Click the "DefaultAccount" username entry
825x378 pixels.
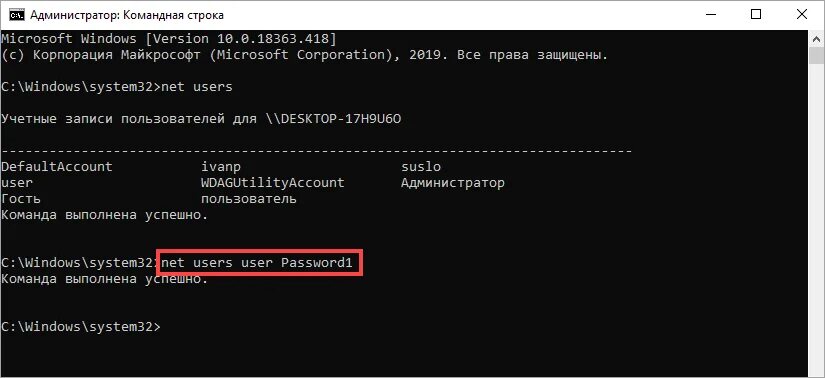click(x=57, y=167)
